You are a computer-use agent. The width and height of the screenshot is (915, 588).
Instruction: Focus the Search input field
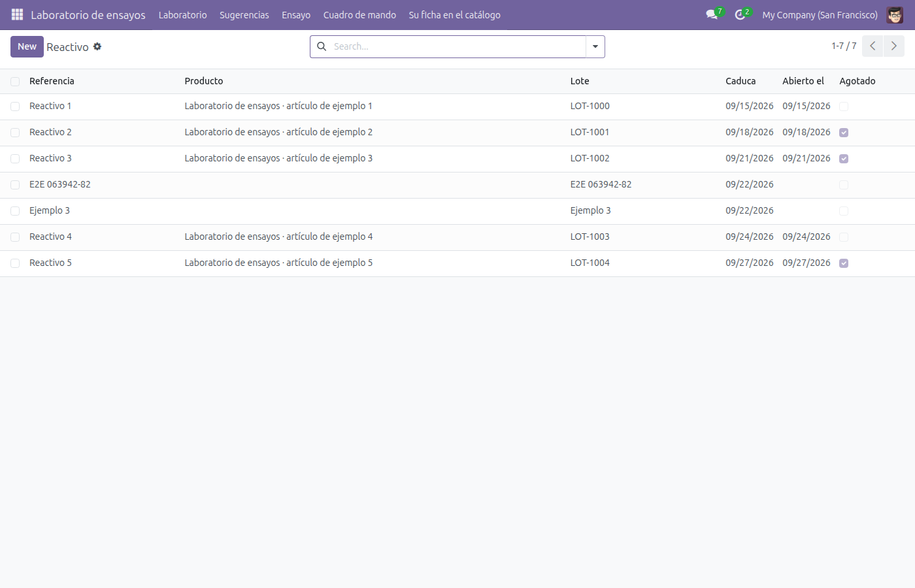[457, 46]
